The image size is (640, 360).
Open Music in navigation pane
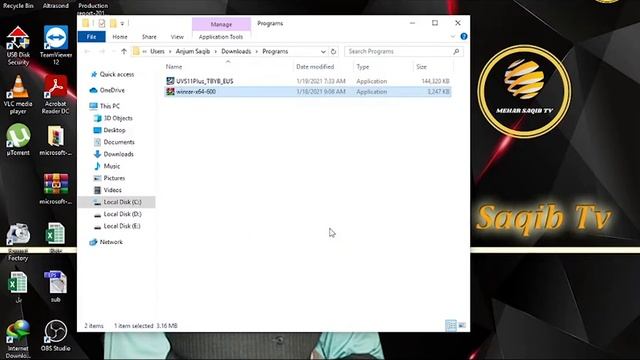point(111,166)
